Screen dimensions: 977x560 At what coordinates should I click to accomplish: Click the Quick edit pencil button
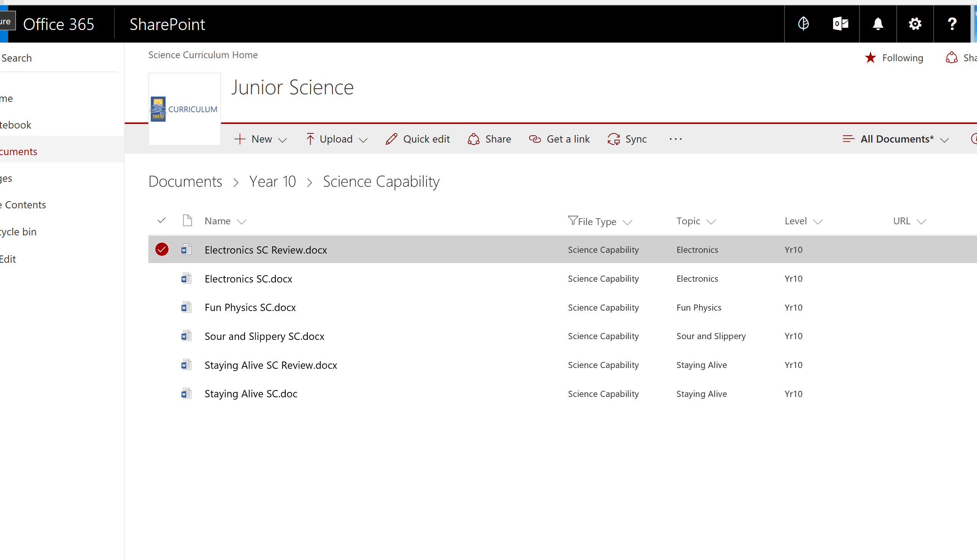point(417,139)
